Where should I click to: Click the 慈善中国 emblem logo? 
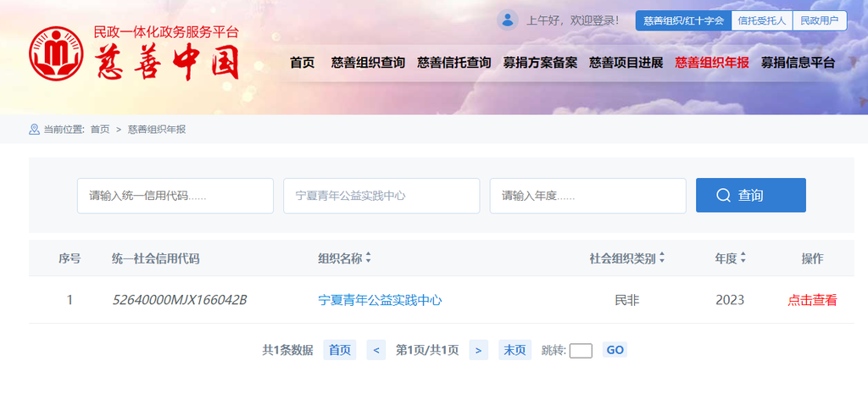(x=57, y=53)
